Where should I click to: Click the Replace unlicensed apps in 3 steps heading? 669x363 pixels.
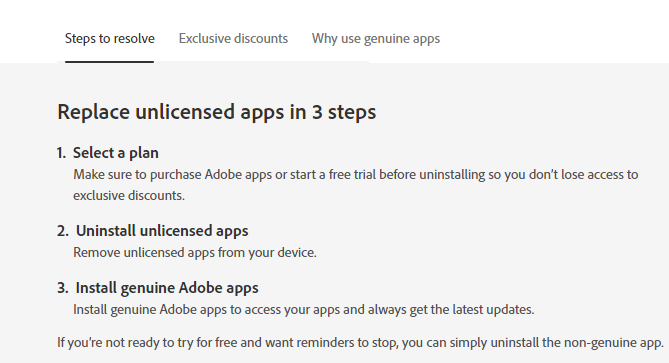[217, 112]
